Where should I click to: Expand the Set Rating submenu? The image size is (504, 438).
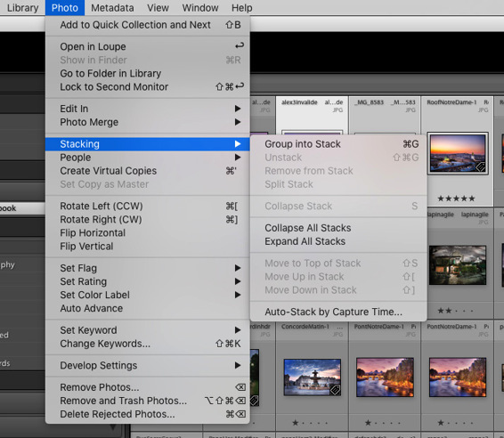pos(148,281)
